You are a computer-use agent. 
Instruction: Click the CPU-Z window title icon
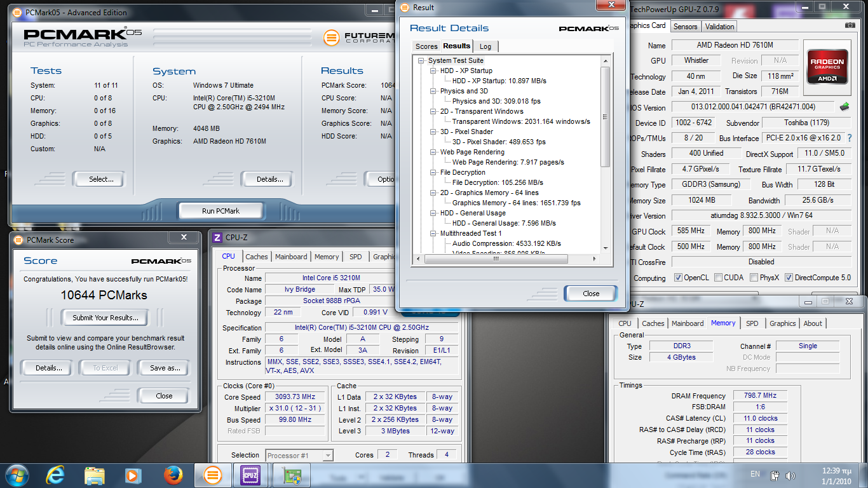click(x=217, y=238)
